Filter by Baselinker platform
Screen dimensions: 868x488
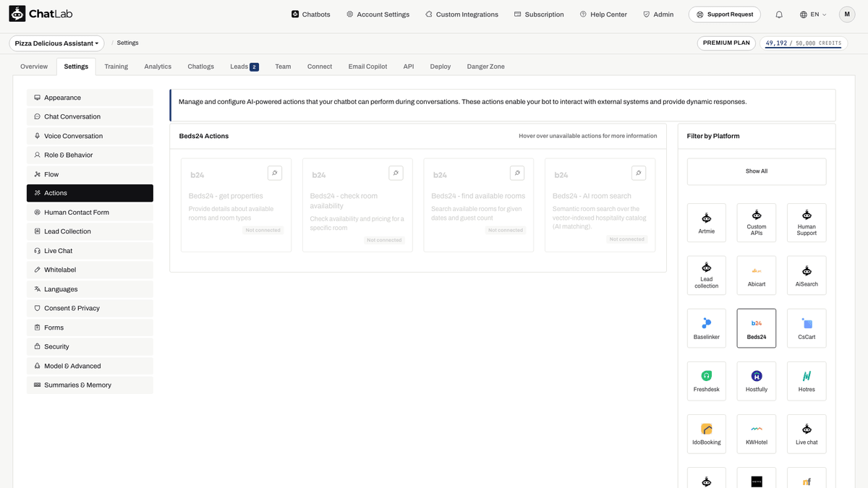point(707,328)
